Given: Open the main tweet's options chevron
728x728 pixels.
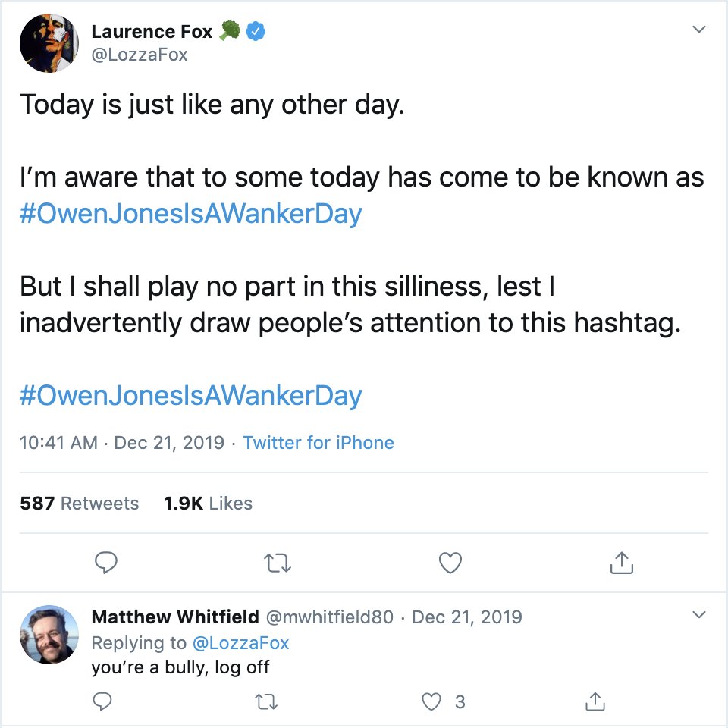Looking at the screenshot, I should point(699,30).
